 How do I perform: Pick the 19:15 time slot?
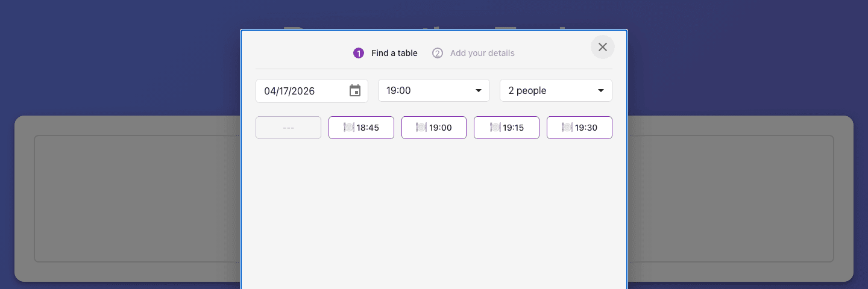[506, 128]
